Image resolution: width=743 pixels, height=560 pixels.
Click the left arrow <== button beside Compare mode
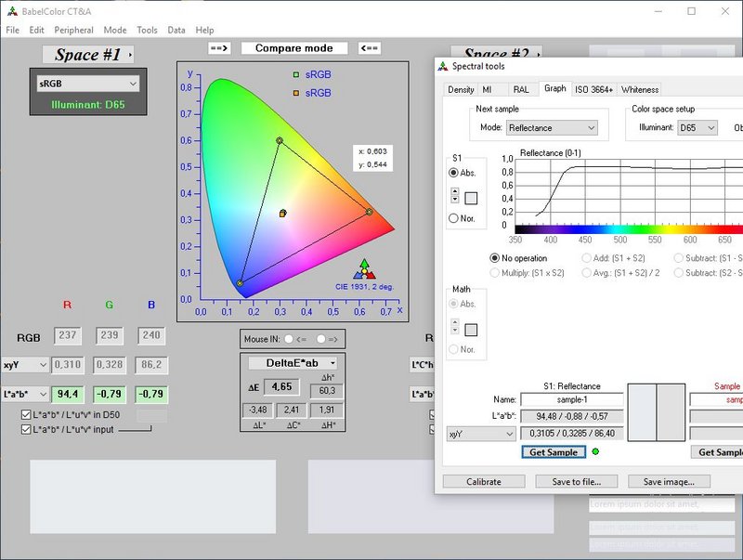(369, 48)
